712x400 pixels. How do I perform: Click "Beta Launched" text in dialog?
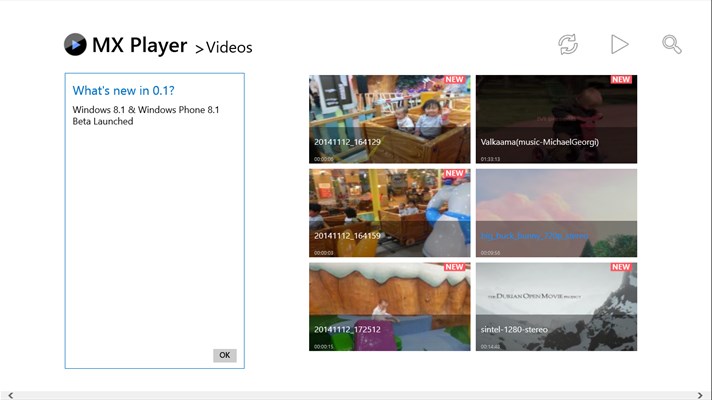pyautogui.click(x=103, y=121)
